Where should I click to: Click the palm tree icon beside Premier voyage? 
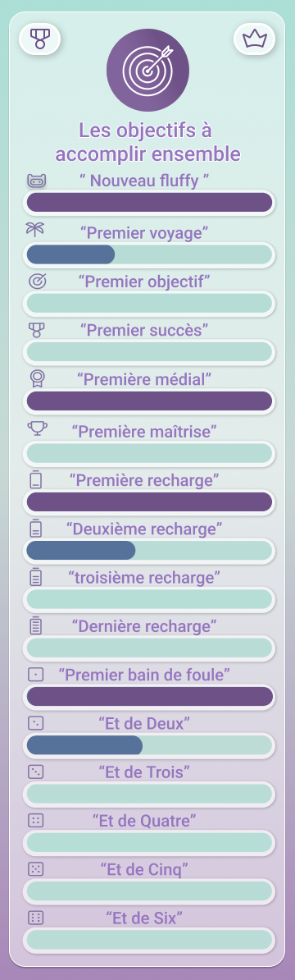pyautogui.click(x=35, y=230)
